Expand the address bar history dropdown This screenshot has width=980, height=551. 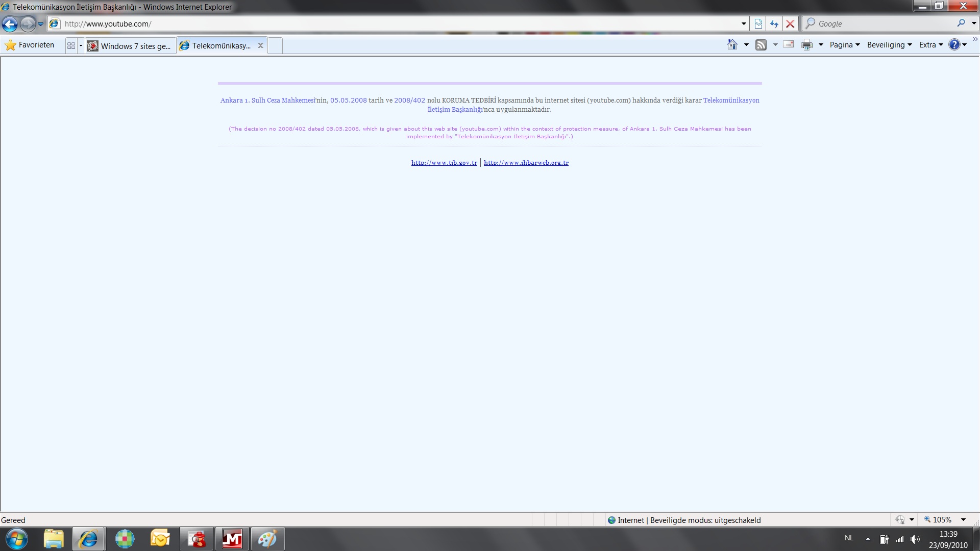(x=744, y=24)
